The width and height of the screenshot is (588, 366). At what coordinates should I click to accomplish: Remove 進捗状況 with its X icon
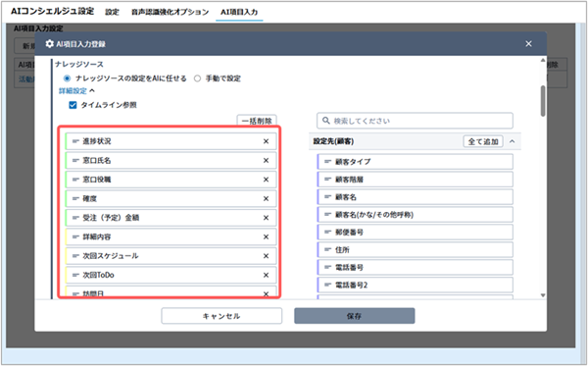tap(266, 141)
